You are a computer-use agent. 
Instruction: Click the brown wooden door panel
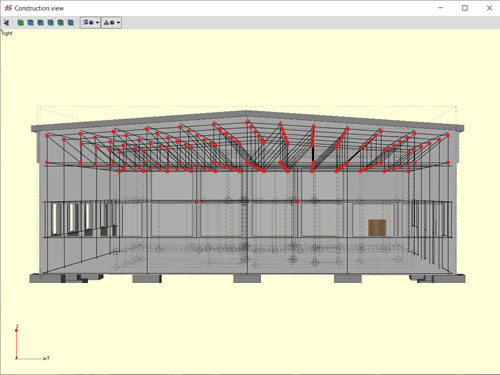point(377,228)
